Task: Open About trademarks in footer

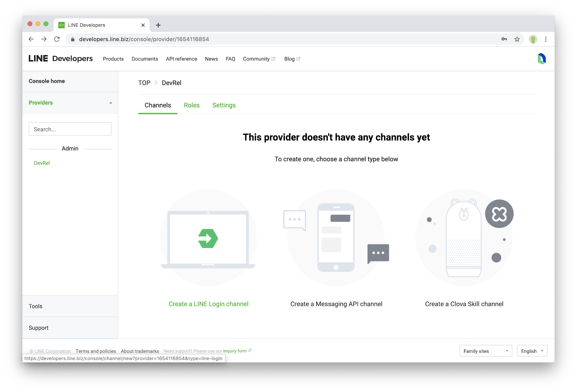Action: point(140,351)
